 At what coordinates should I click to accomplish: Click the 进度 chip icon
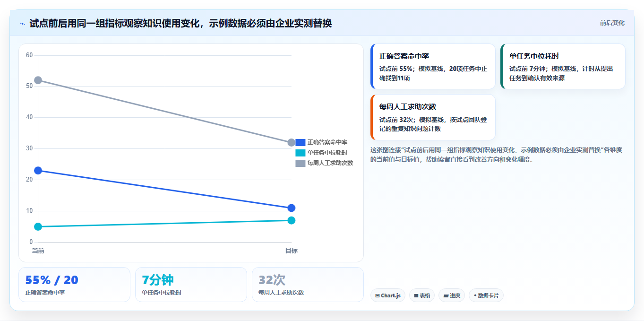446,296
